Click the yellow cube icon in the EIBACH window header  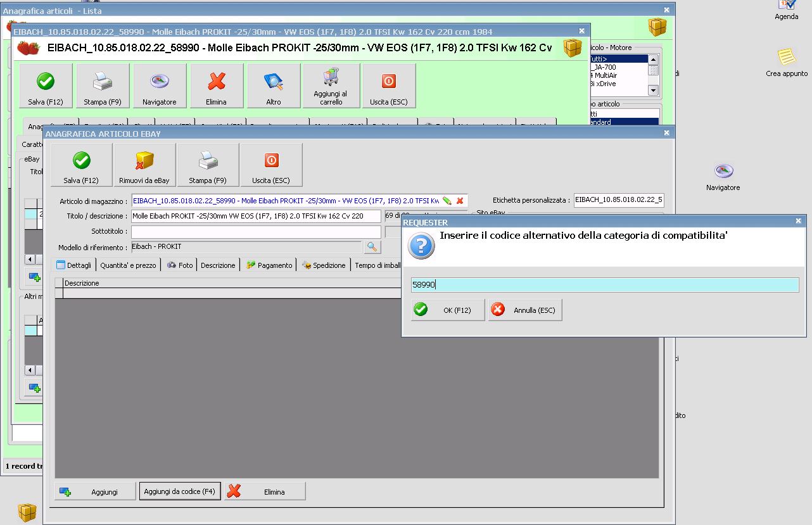click(573, 48)
